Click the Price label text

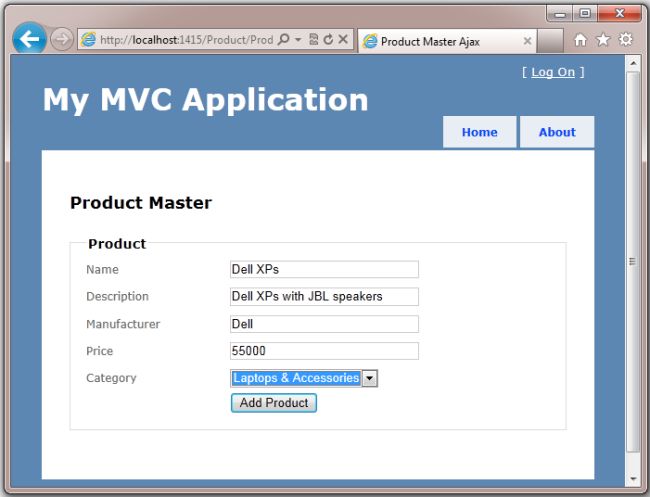pos(99,351)
